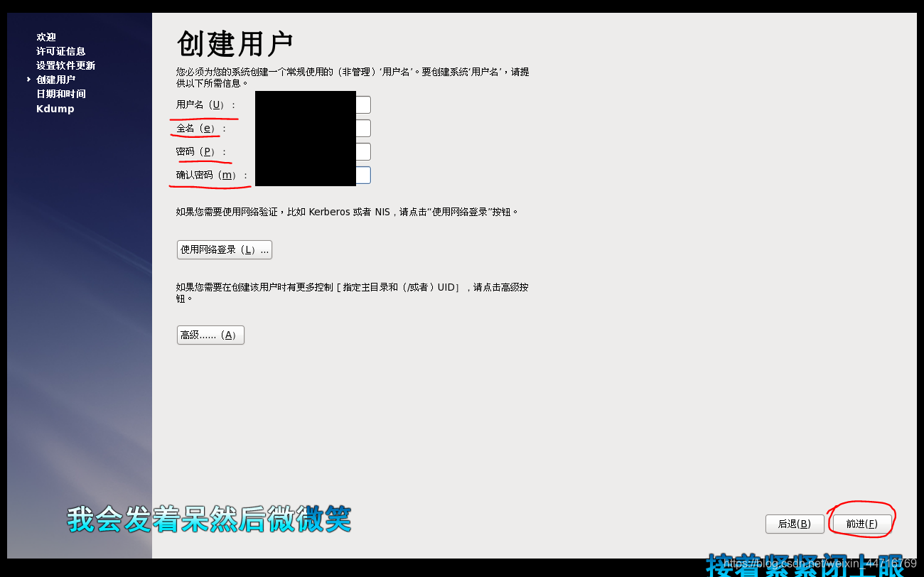Click the 密码(P) label

pos(201,152)
